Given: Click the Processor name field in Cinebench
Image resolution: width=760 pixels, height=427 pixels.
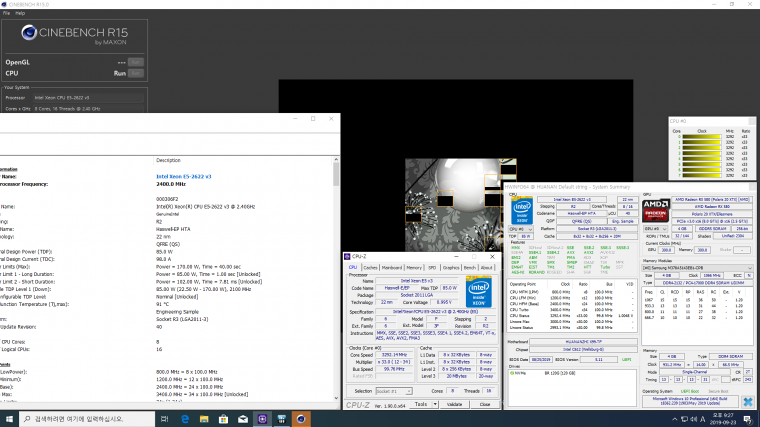Looking at the screenshot, I should [89, 97].
